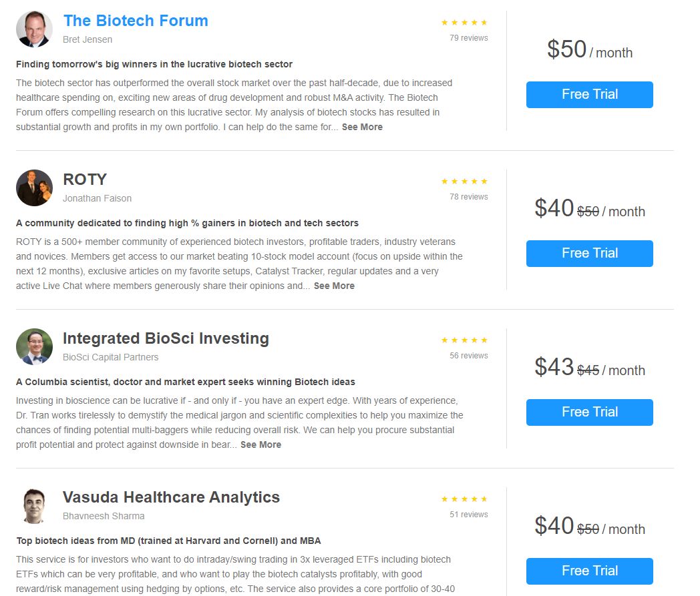Start Free Trial for ROTY
The image size is (700, 596).
[589, 254]
